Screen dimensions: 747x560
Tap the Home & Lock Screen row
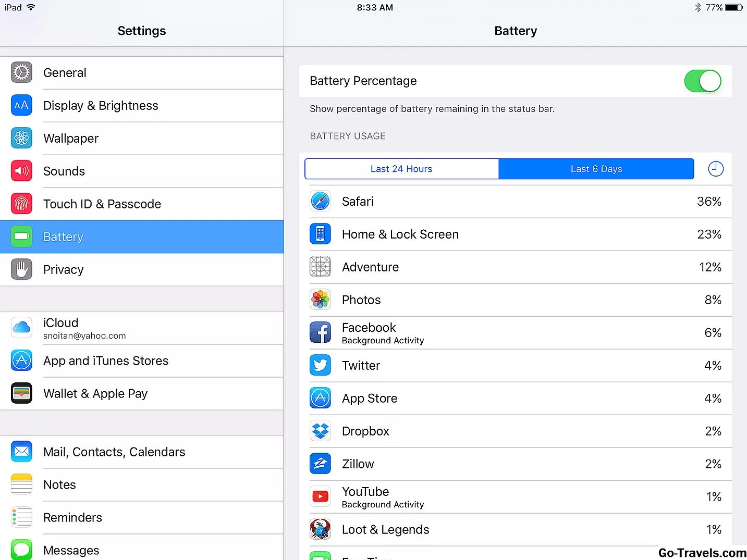click(x=516, y=234)
